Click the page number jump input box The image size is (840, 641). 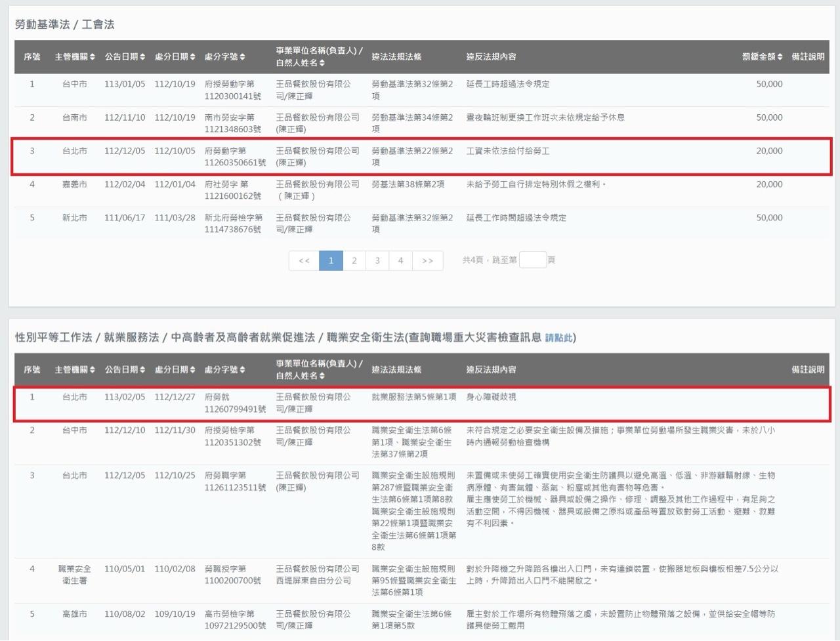tap(532, 260)
